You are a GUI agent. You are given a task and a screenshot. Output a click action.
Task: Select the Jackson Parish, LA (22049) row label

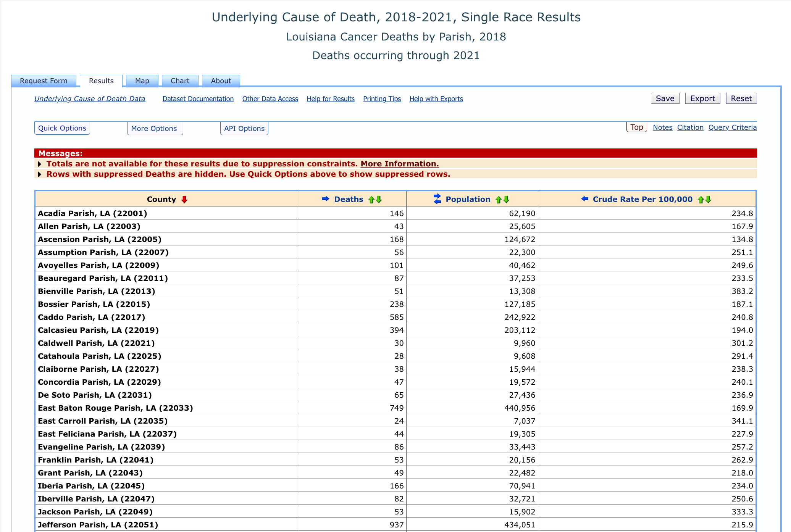click(x=95, y=512)
